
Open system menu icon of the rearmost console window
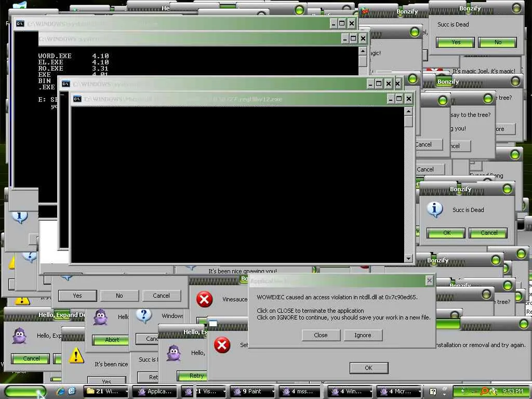[20, 23]
